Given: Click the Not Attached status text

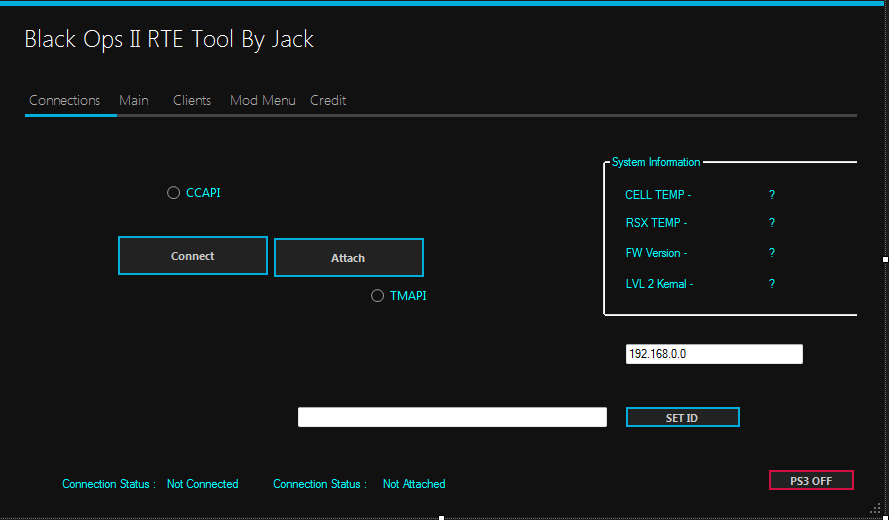Looking at the screenshot, I should [x=414, y=484].
